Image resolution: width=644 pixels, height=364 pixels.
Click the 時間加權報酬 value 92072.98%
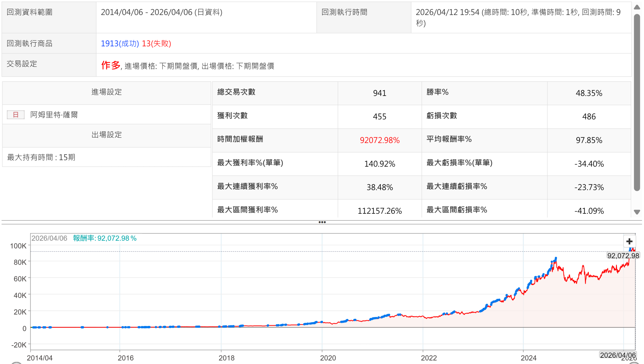pos(379,140)
